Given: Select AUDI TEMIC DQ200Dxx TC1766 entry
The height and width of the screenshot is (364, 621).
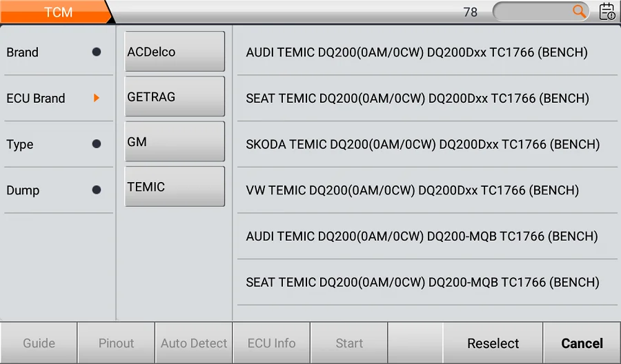Looking at the screenshot, I should [x=417, y=52].
